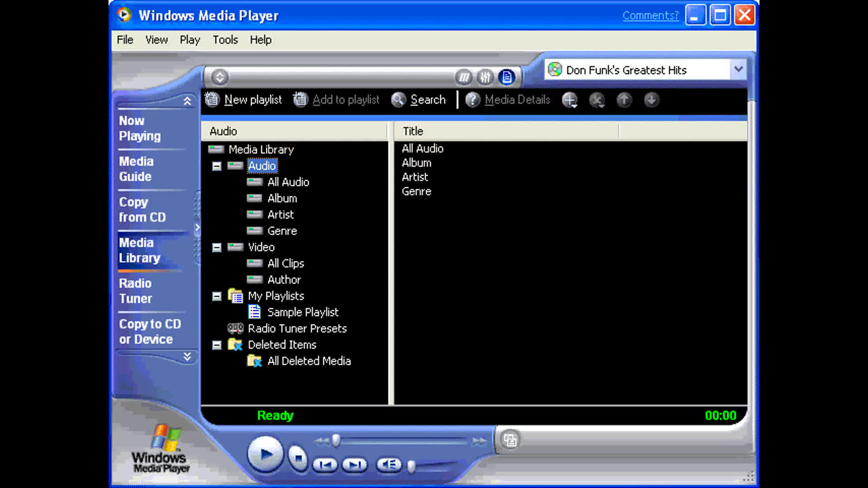Open the Tools menu
The width and height of the screenshot is (868, 488).
coord(225,40)
